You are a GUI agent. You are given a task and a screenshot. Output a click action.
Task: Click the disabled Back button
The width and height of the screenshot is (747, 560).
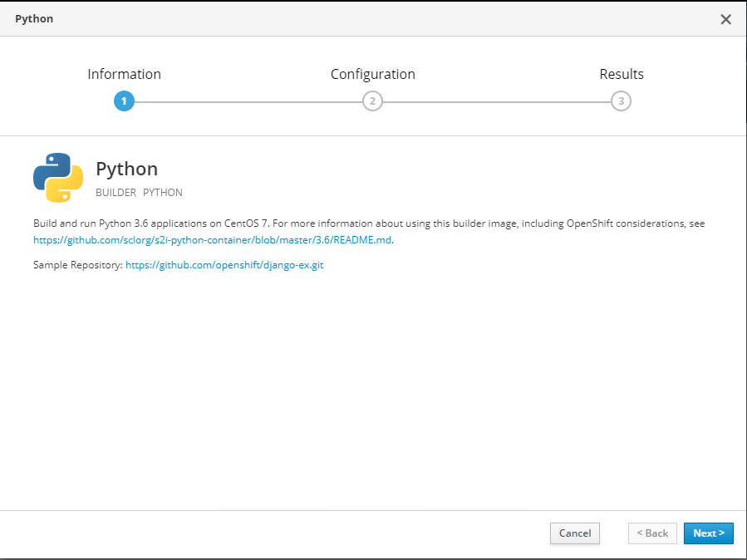[x=651, y=533]
